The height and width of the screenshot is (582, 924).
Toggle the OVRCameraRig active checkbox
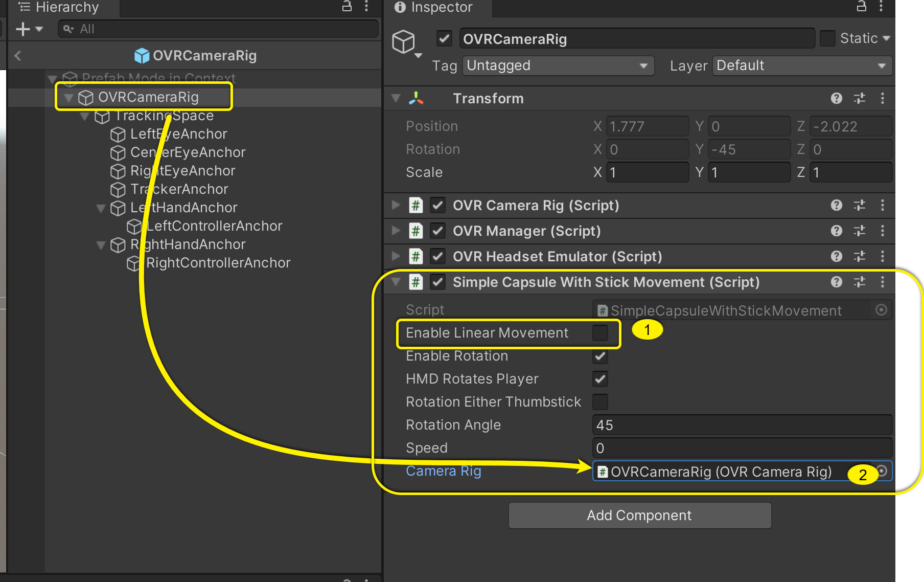click(x=444, y=38)
